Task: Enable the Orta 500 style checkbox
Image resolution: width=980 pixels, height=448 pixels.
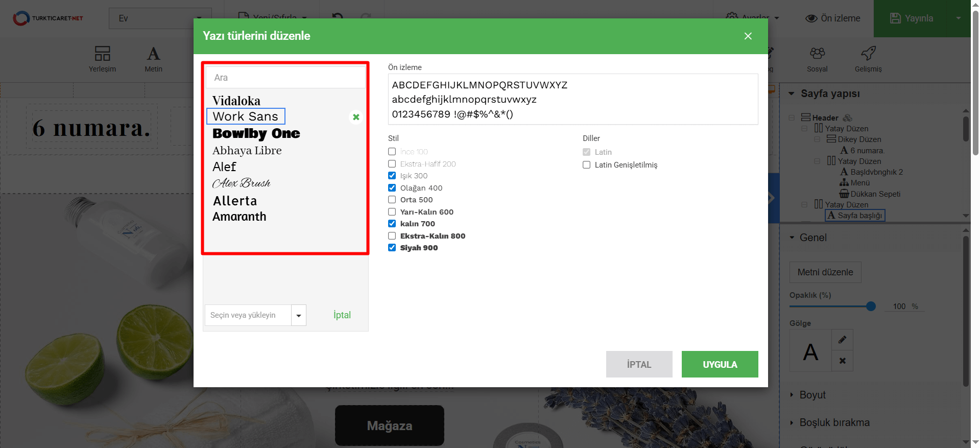Action: pos(392,200)
